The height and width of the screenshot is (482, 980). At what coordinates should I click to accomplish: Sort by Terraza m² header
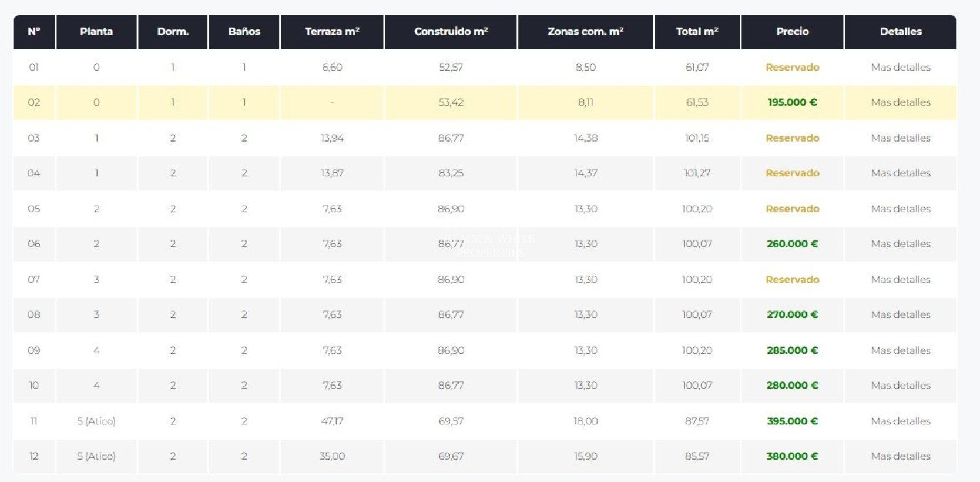(x=332, y=32)
